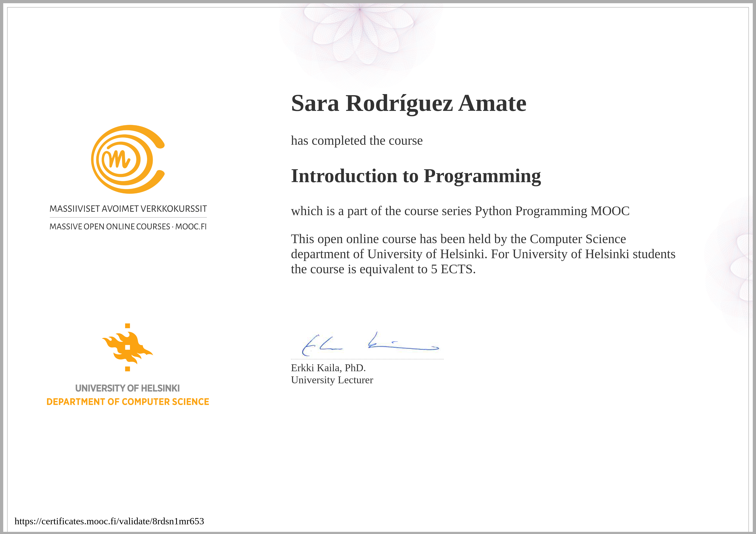Click the text 'has completed the course'
This screenshot has height=534, width=756.
(357, 141)
